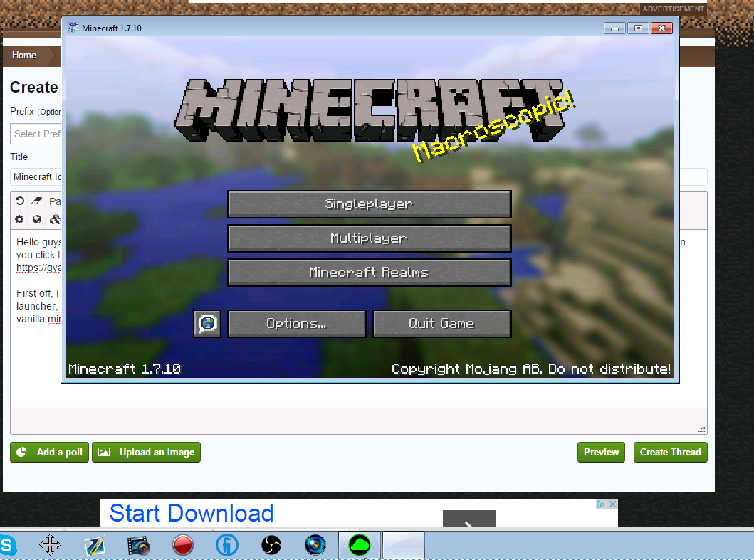
Task: Focus the thread Title input field
Action: [36, 177]
